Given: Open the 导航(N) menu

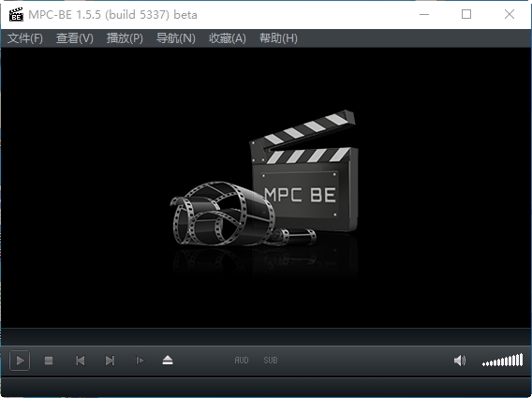Looking at the screenshot, I should point(176,38).
